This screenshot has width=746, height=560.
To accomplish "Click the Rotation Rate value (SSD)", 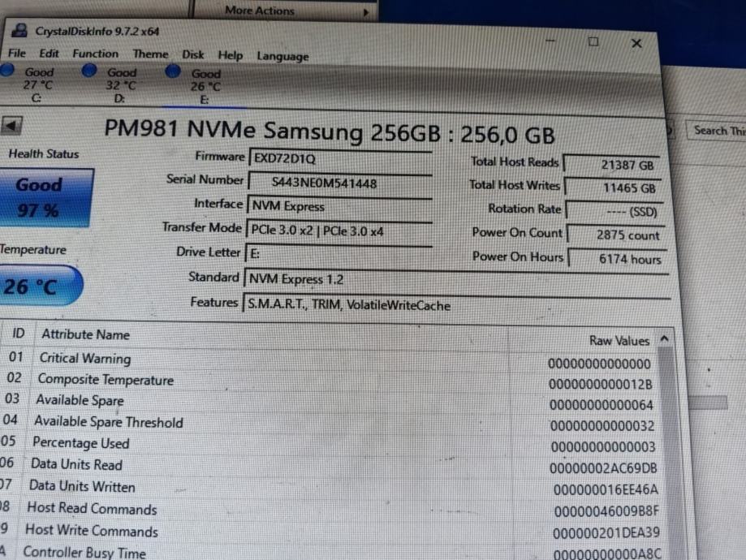I will 614,211.
